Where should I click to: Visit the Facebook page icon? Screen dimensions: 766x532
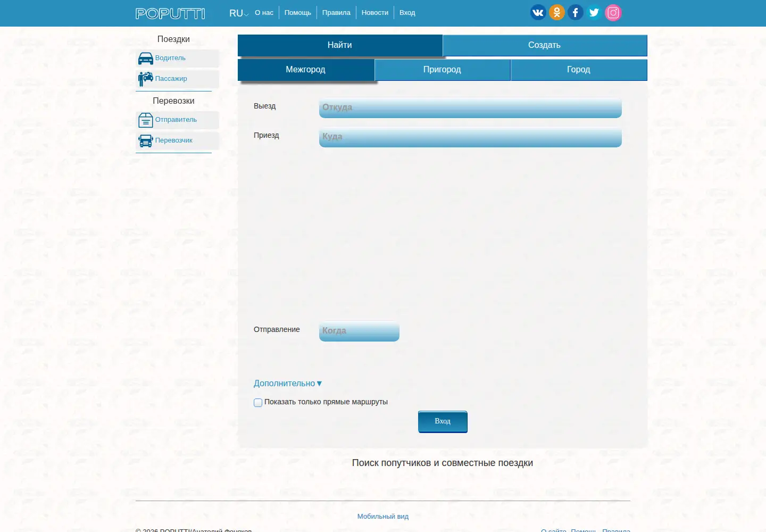pos(576,12)
